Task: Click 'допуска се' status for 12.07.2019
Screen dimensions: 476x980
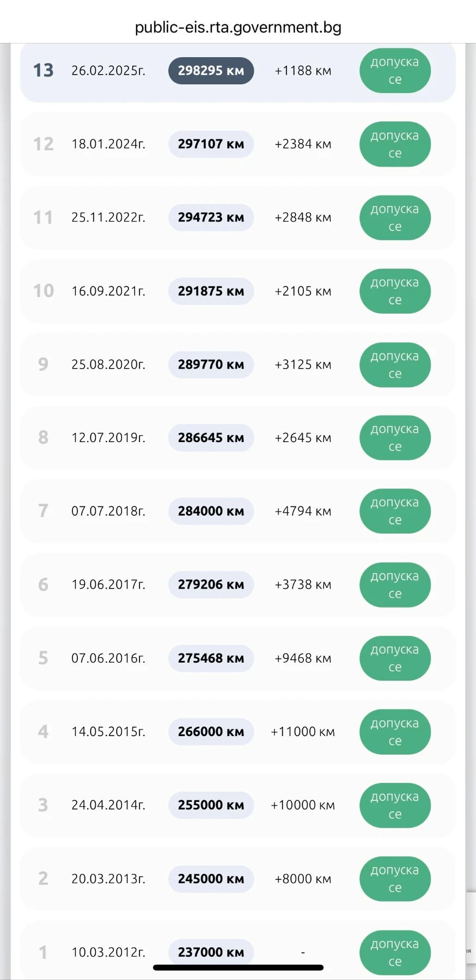Action: point(395,438)
